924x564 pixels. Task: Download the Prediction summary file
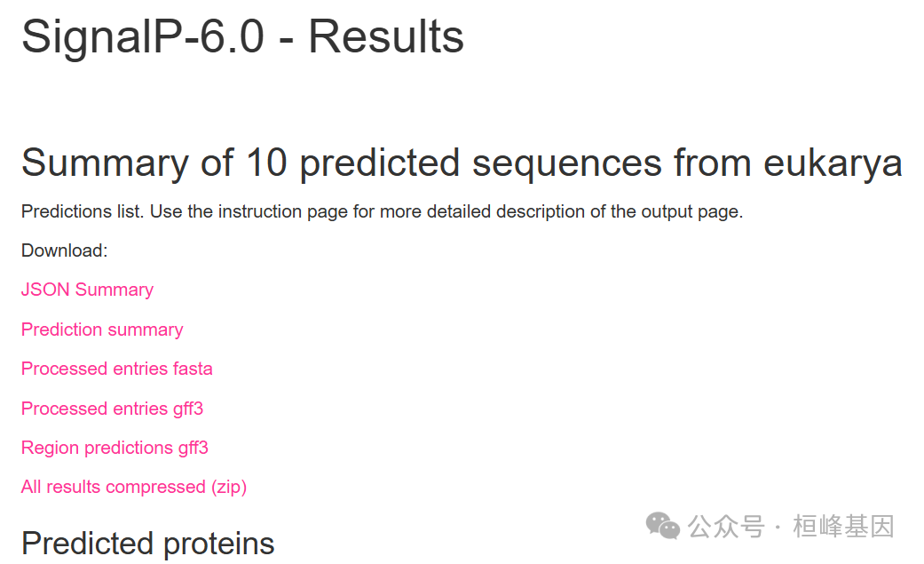pyautogui.click(x=102, y=330)
